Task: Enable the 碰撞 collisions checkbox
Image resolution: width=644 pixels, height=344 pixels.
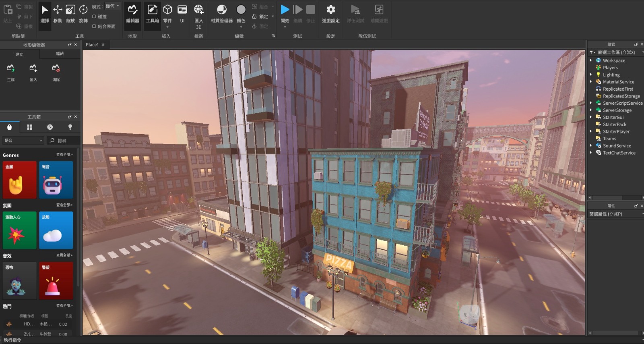Action: point(94,17)
